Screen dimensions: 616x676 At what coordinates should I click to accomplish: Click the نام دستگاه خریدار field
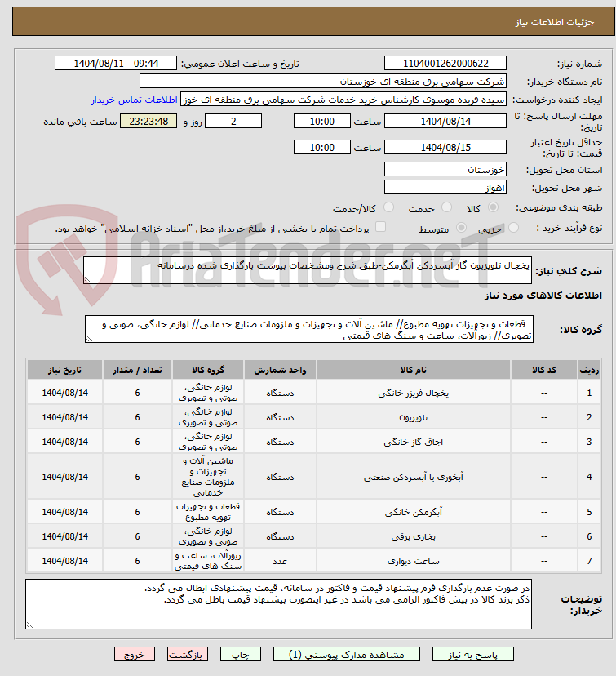click(x=323, y=82)
